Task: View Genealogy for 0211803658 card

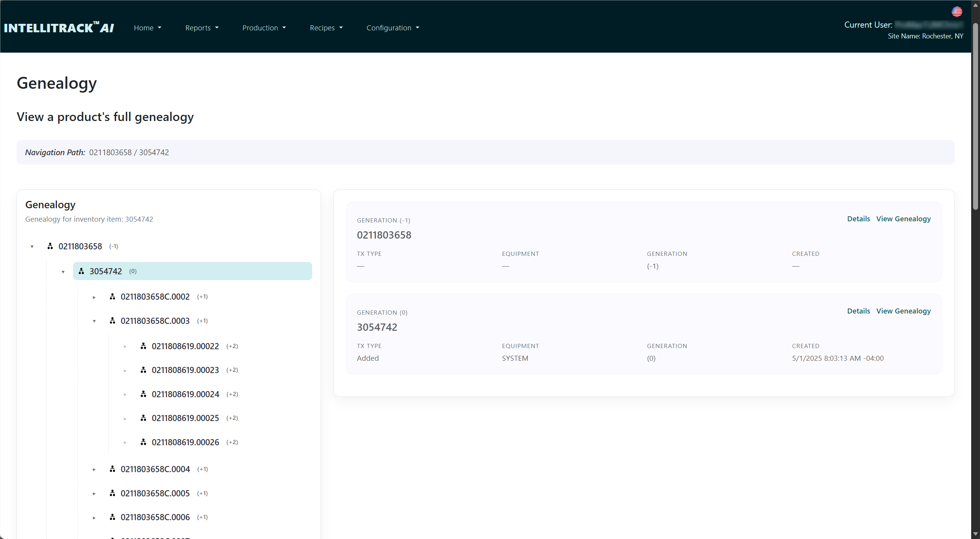Action: [x=903, y=219]
